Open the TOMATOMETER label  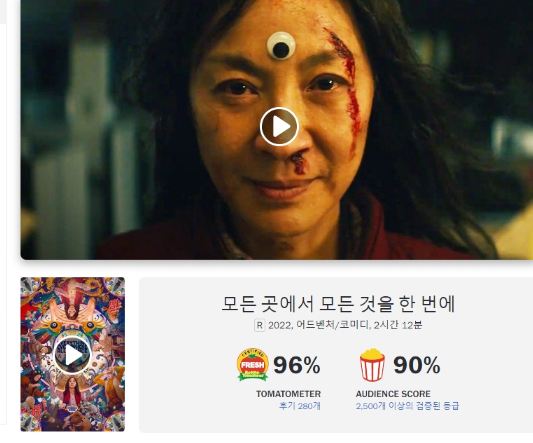click(x=288, y=394)
